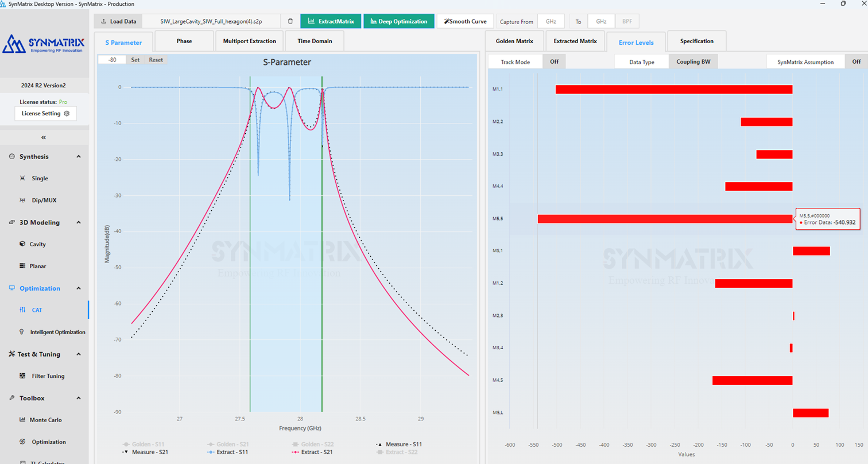This screenshot has height=464, width=868.
Task: Open the Extracted Matrix tab
Action: [575, 41]
